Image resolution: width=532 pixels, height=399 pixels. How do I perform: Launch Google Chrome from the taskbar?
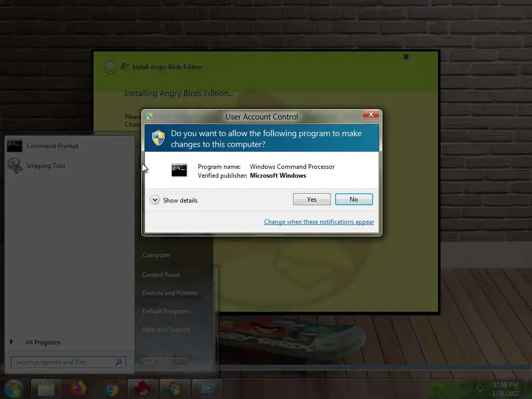pyautogui.click(x=111, y=389)
